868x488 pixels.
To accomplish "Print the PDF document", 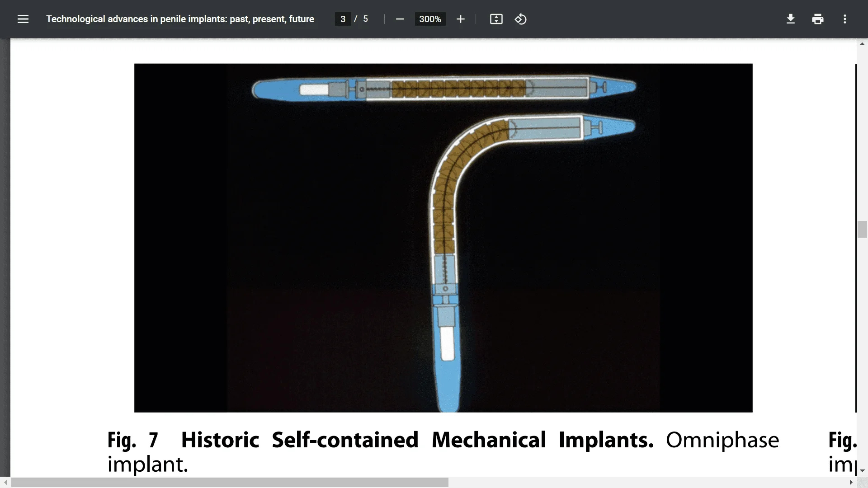I will point(818,19).
